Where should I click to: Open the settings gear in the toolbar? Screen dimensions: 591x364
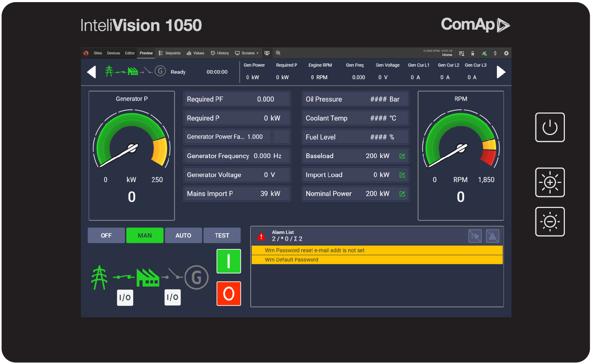506,53
